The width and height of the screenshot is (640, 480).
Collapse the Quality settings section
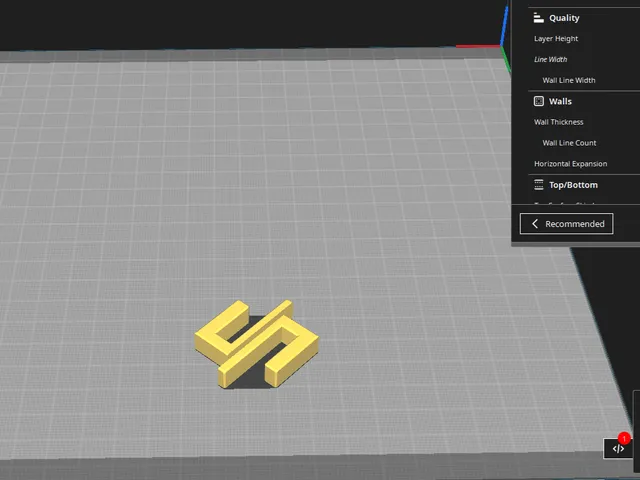[x=564, y=18]
